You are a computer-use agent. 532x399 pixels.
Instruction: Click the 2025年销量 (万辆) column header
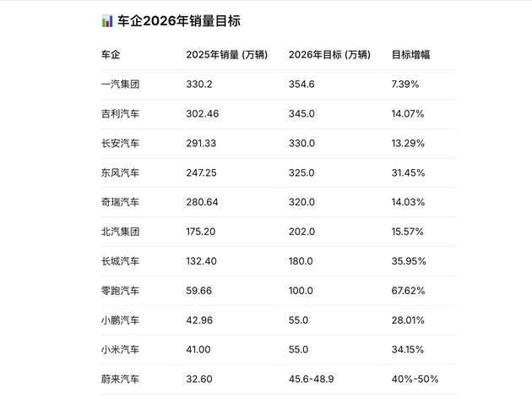click(226, 55)
